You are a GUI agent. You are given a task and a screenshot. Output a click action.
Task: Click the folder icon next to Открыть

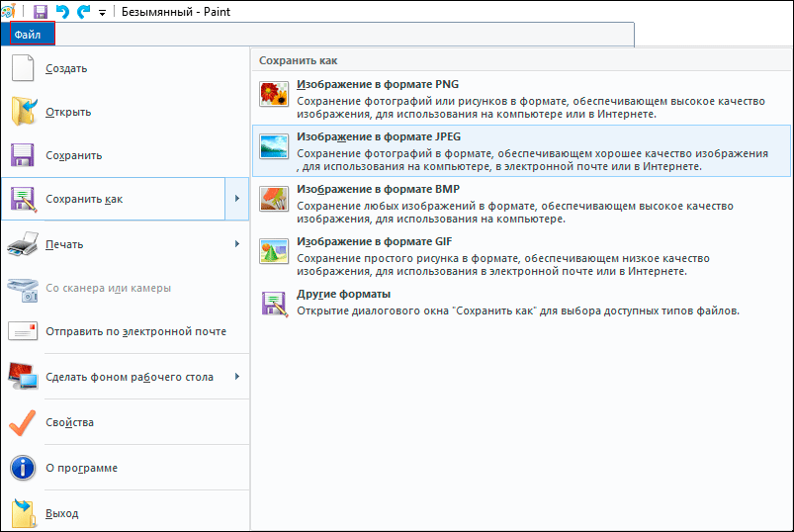pos(23,112)
